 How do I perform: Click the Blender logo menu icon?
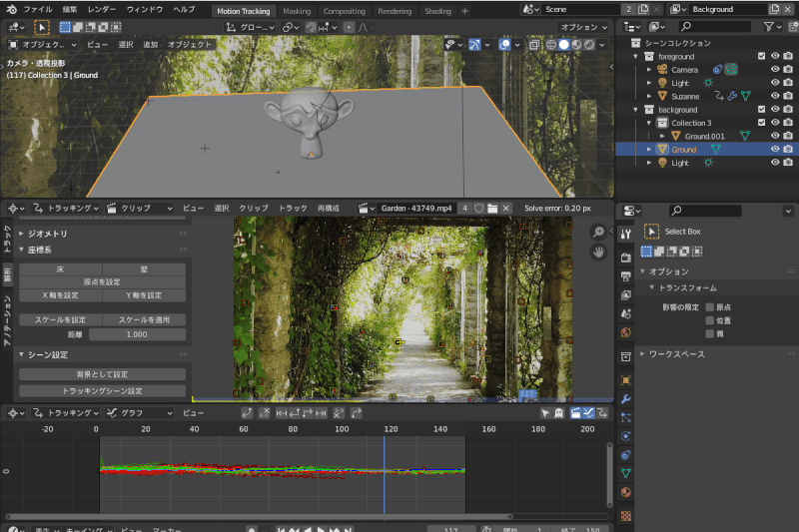11,9
